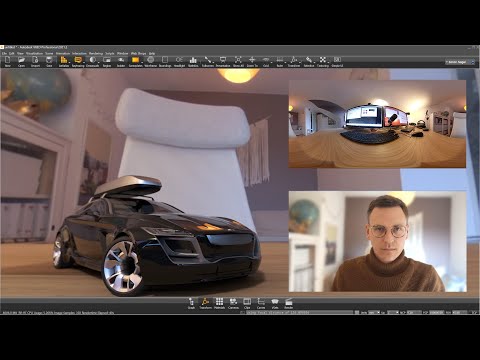Open the bottom bar Transform module

205,304
